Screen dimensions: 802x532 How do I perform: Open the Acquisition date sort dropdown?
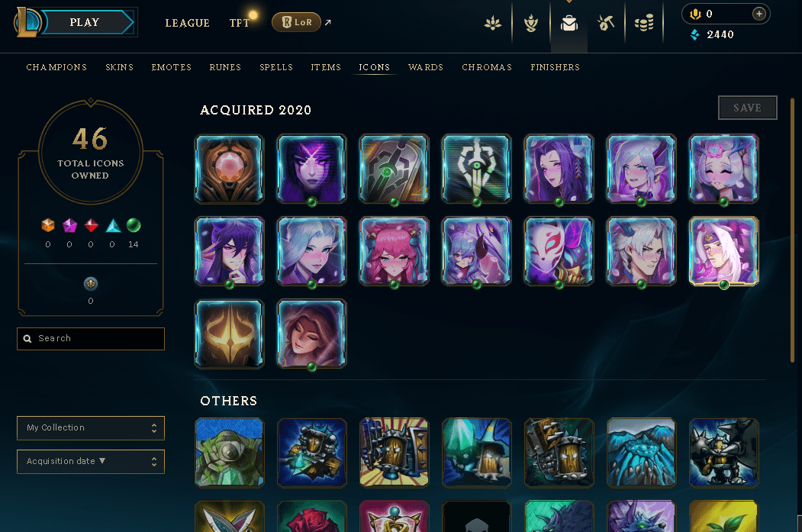click(x=91, y=462)
